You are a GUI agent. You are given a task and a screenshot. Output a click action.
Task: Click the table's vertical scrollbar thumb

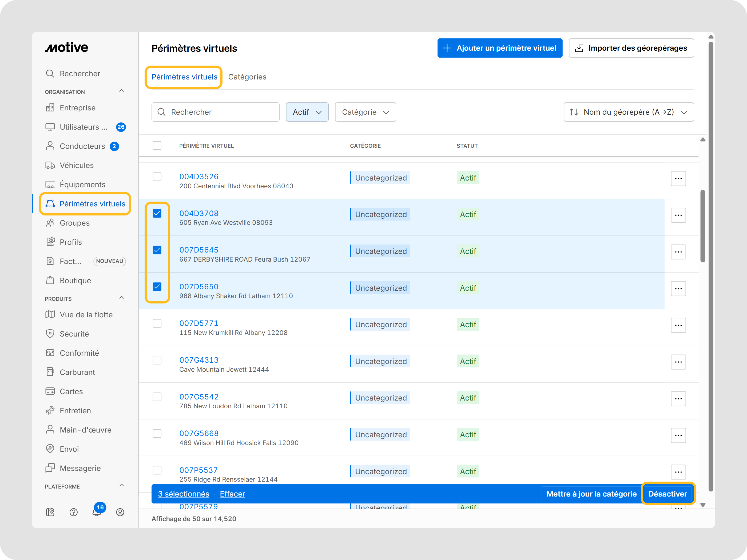click(703, 226)
